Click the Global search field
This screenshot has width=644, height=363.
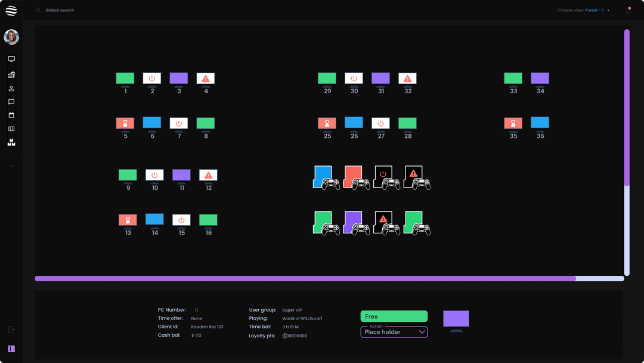(x=60, y=10)
